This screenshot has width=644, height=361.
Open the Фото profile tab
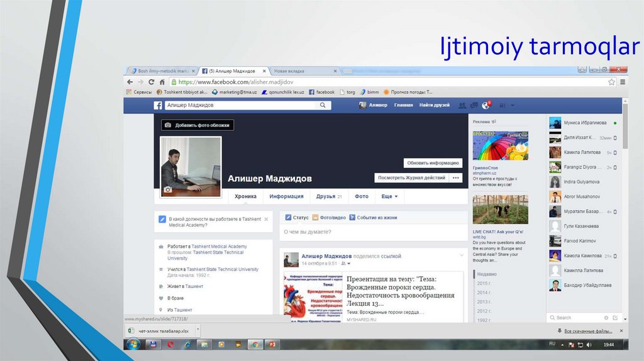tap(362, 196)
